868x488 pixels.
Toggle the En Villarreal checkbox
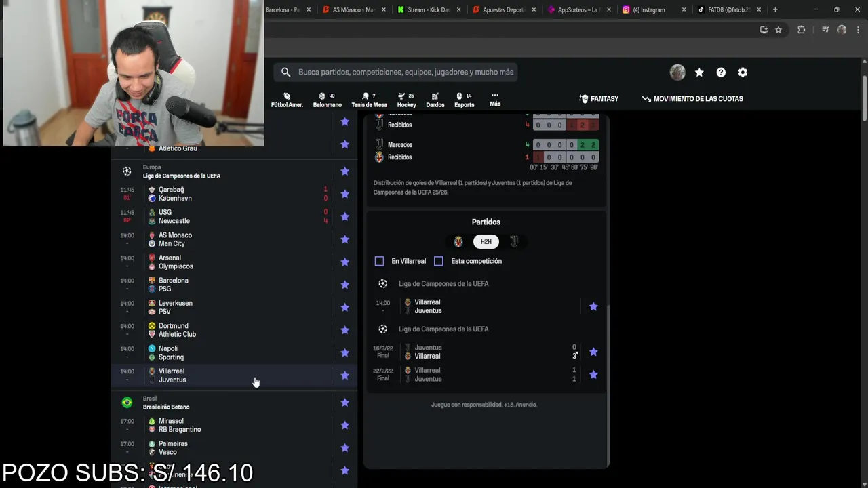[379, 261]
